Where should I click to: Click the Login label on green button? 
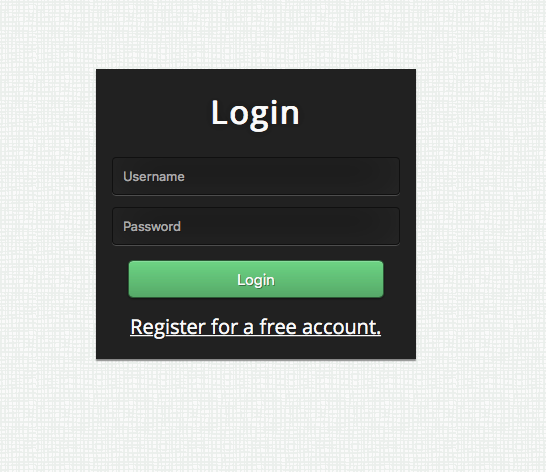click(x=256, y=280)
